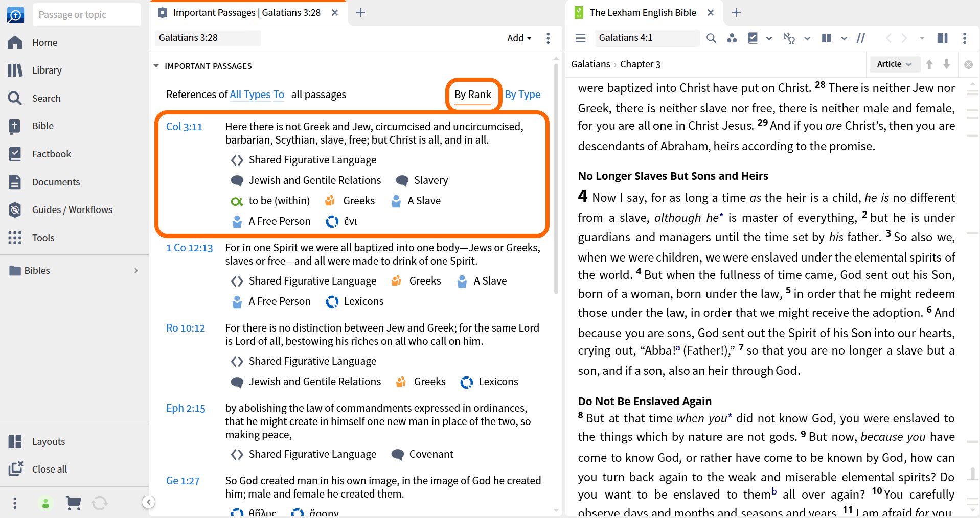980x518 pixels.
Task: Open the Add dropdown
Action: tap(519, 38)
